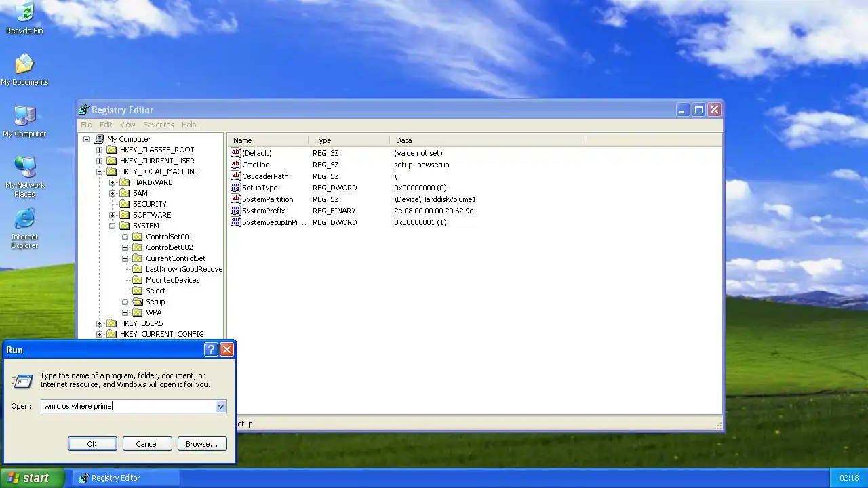Click Registry Editor taskbar button
Screen dimensions: 868x488
[126, 478]
